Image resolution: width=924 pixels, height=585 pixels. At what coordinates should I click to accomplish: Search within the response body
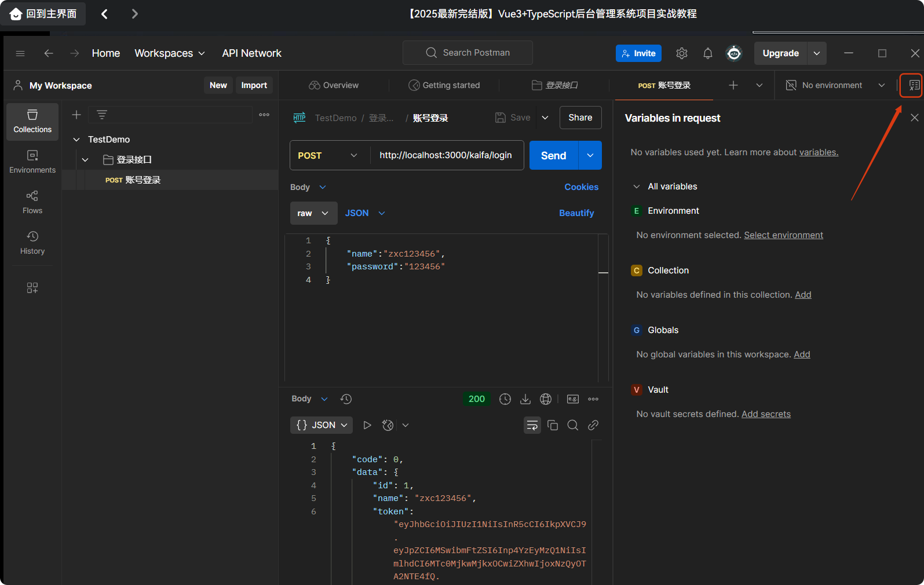click(x=573, y=425)
